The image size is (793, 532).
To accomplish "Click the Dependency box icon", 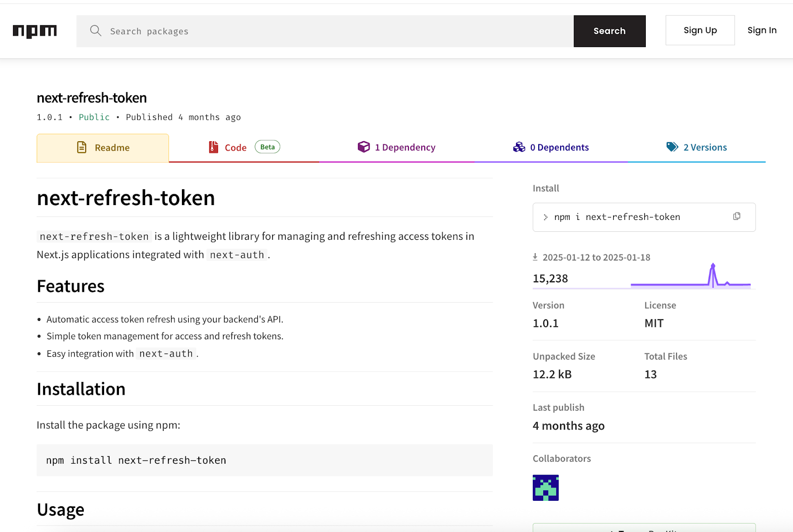I will point(364,147).
